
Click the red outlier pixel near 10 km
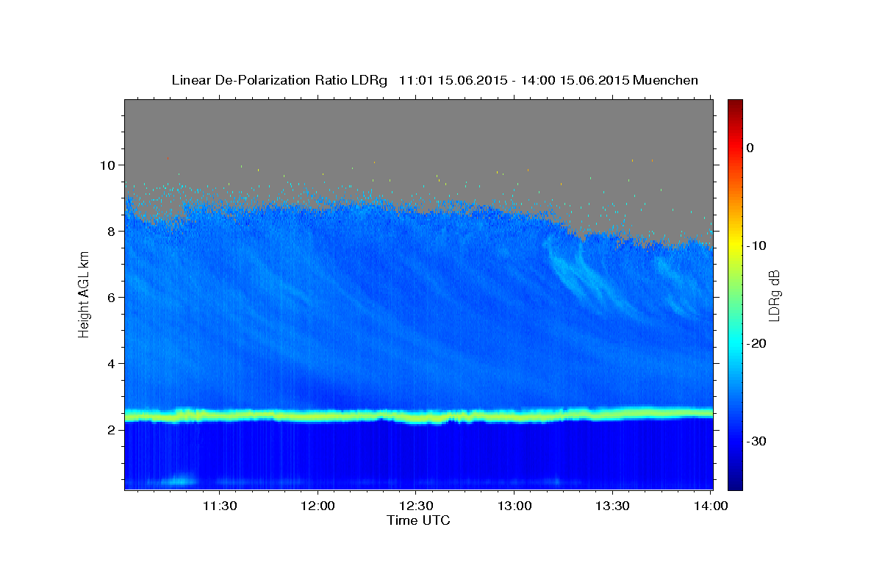point(168,157)
